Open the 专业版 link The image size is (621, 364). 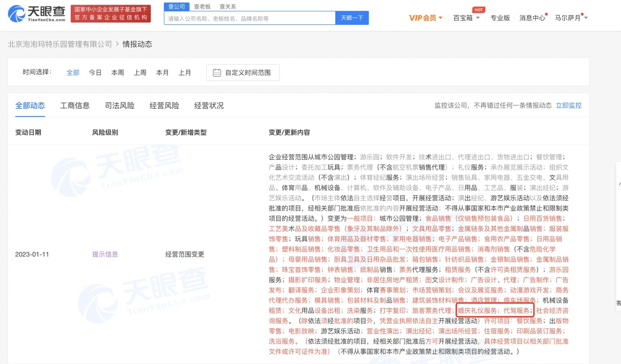(x=500, y=18)
